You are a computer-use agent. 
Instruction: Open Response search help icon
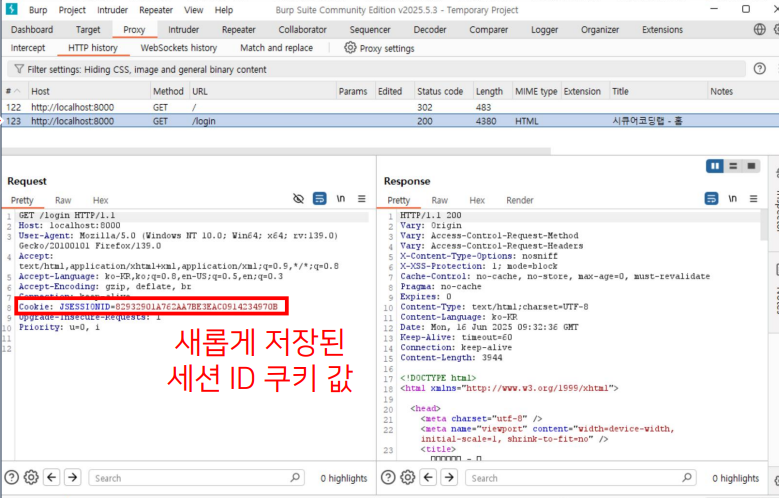[x=388, y=478]
